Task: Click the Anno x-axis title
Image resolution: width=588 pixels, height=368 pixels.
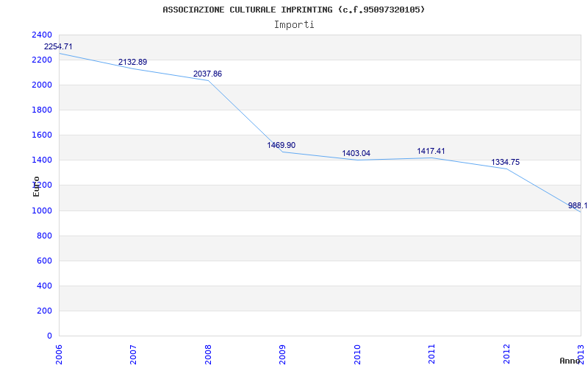Action: (570, 361)
